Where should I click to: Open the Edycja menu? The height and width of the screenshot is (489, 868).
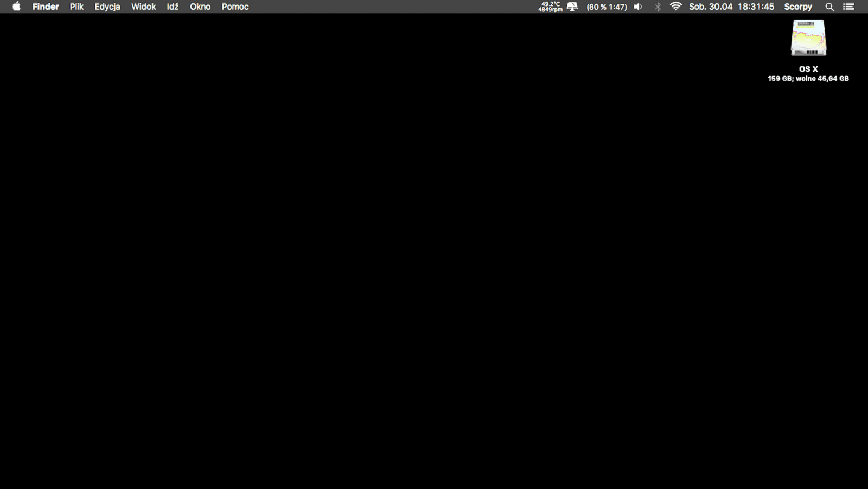tap(107, 7)
